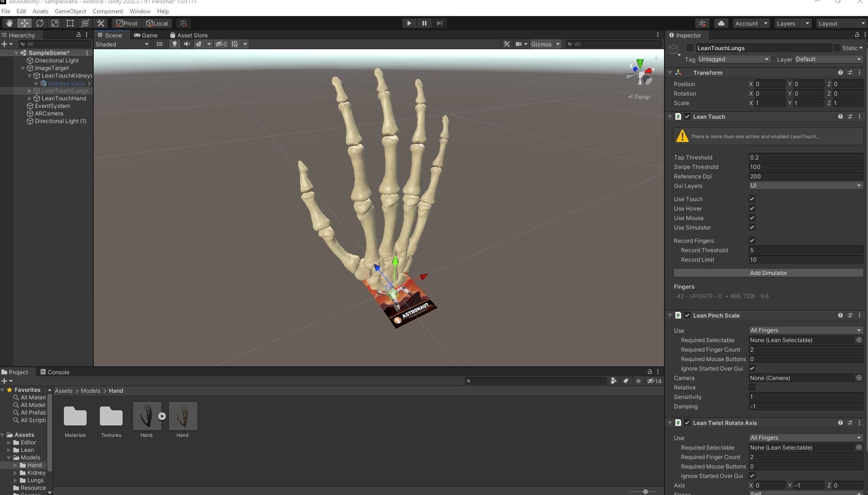Select the Scale tool
The image size is (868, 495).
[x=55, y=23]
